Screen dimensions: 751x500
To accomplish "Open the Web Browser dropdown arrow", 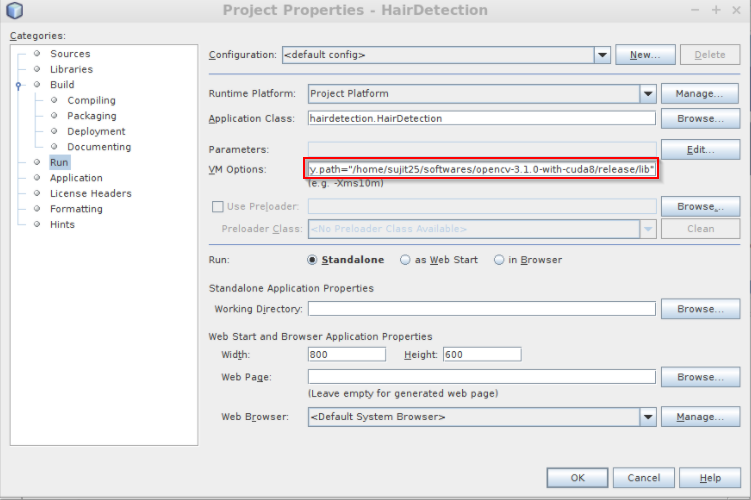I will tap(648, 417).
